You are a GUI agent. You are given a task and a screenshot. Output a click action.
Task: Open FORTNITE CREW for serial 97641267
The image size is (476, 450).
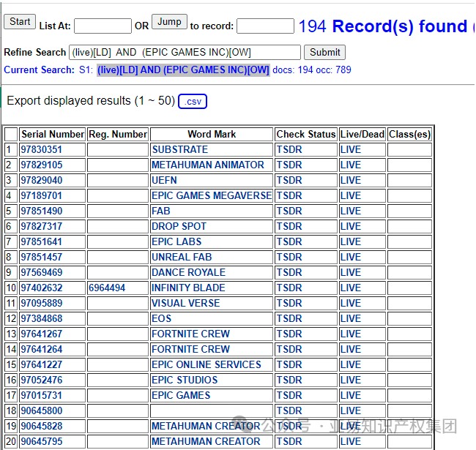pos(190,334)
